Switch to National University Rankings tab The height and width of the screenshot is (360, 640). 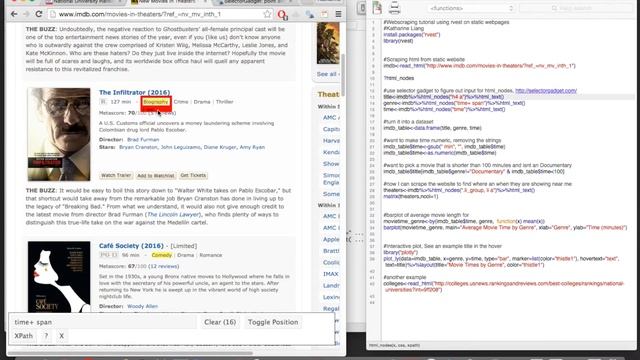coord(84,2)
